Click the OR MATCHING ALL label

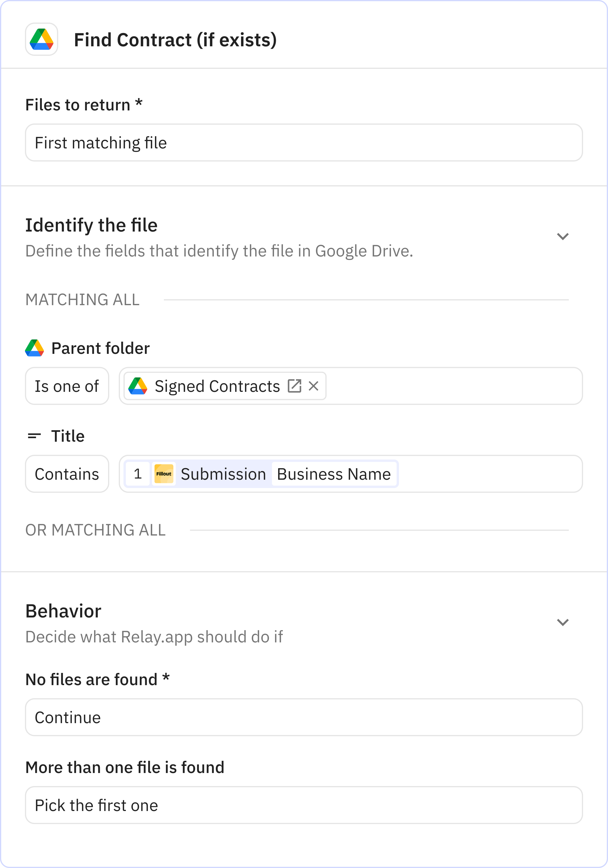point(95,530)
